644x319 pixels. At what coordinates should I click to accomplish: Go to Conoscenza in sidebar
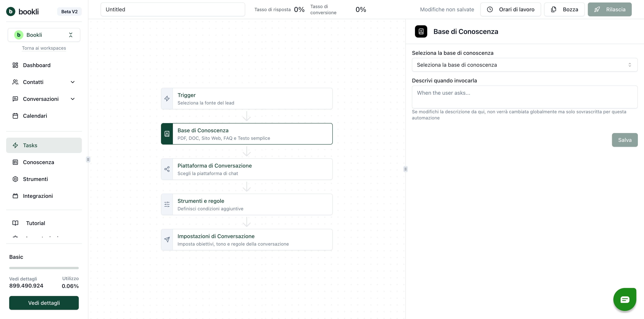click(39, 162)
